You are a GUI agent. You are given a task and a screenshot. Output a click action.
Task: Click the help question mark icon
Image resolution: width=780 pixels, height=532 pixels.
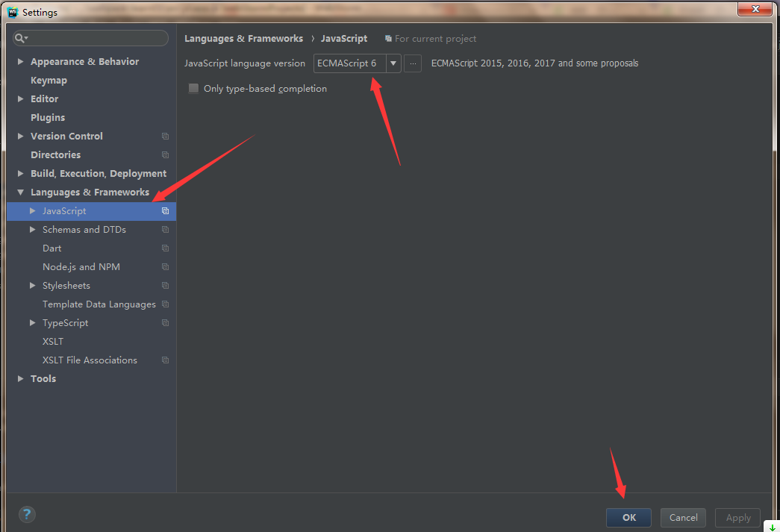click(x=27, y=514)
